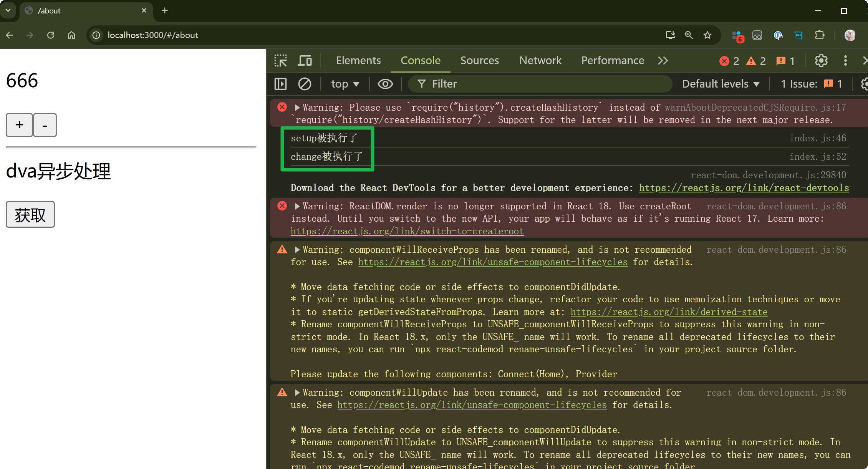Click the browser reload icon

click(x=51, y=35)
